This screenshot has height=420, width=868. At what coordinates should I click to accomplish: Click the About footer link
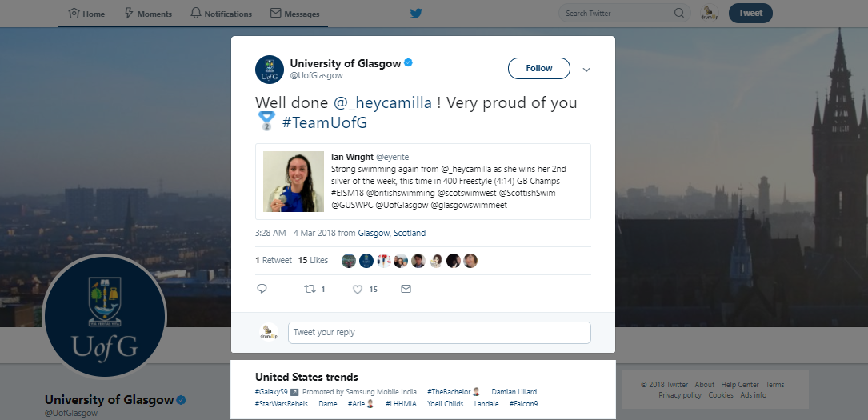coord(705,385)
